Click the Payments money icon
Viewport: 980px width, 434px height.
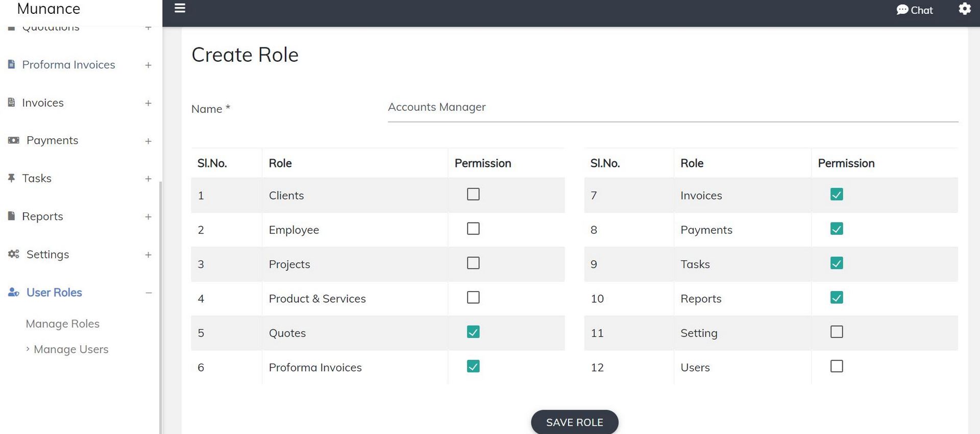point(14,140)
